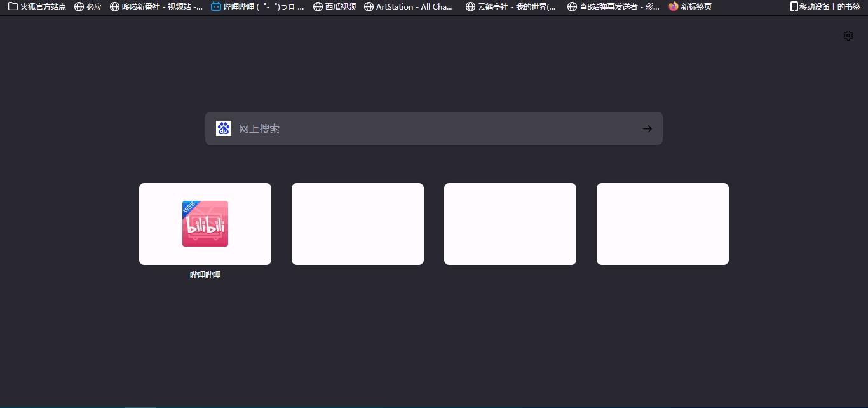Open the fourth blank shortcut tile

click(663, 224)
